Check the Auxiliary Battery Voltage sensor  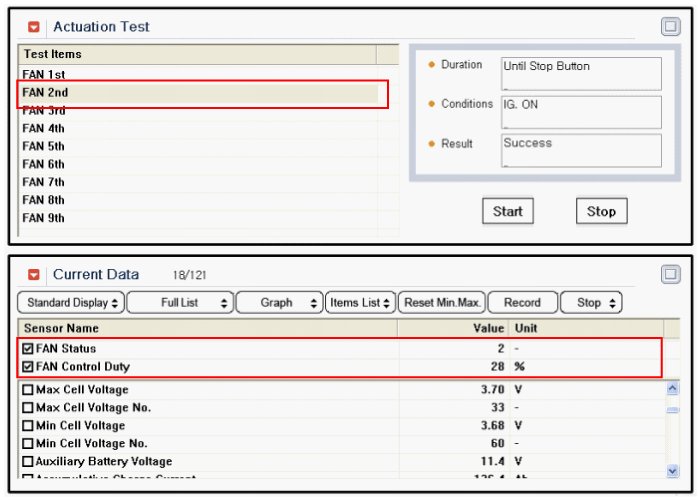click(x=27, y=462)
